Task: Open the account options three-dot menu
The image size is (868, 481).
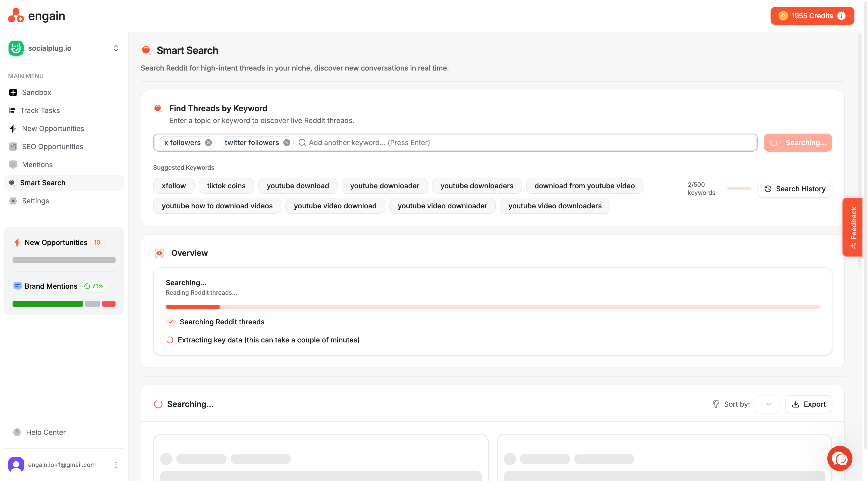Action: [x=116, y=465]
